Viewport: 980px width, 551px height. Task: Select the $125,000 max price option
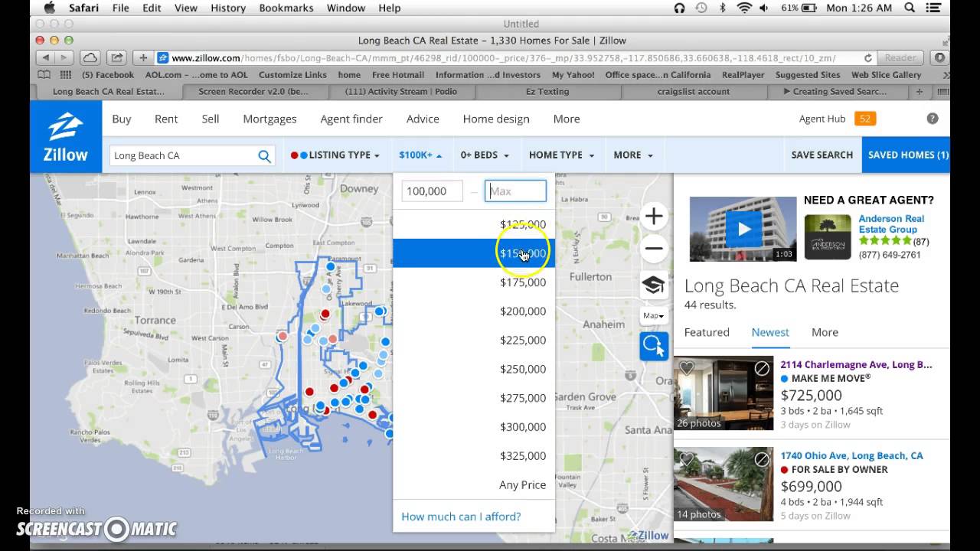coord(474,224)
